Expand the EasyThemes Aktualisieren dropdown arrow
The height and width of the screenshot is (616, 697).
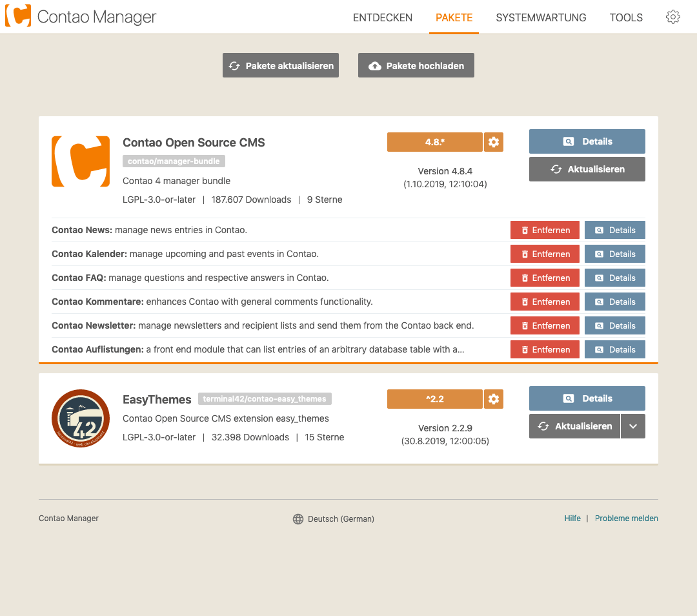633,426
